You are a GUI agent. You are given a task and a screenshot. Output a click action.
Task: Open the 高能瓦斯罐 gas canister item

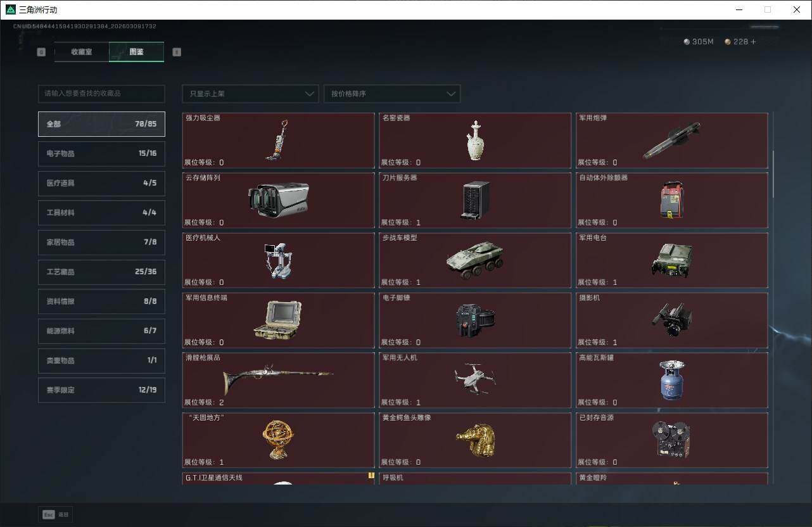coord(671,380)
